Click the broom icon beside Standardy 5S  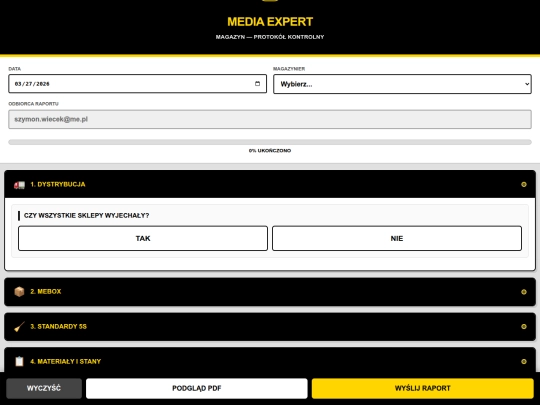pyautogui.click(x=19, y=326)
